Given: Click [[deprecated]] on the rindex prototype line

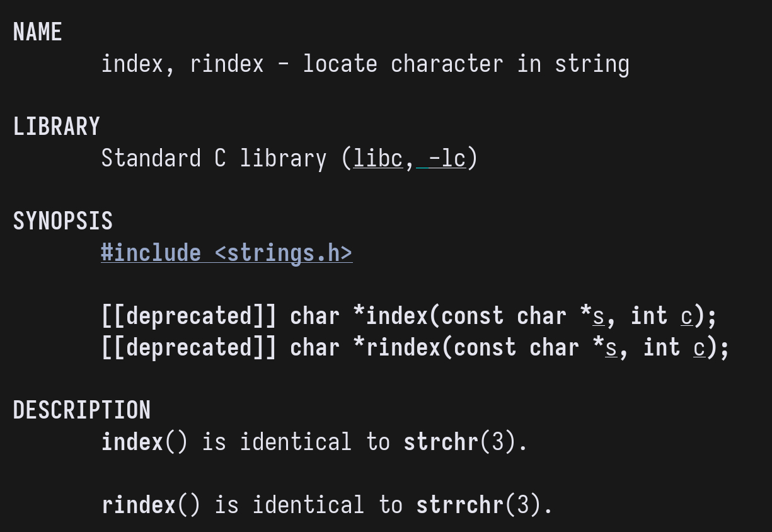Looking at the screenshot, I should tap(188, 347).
